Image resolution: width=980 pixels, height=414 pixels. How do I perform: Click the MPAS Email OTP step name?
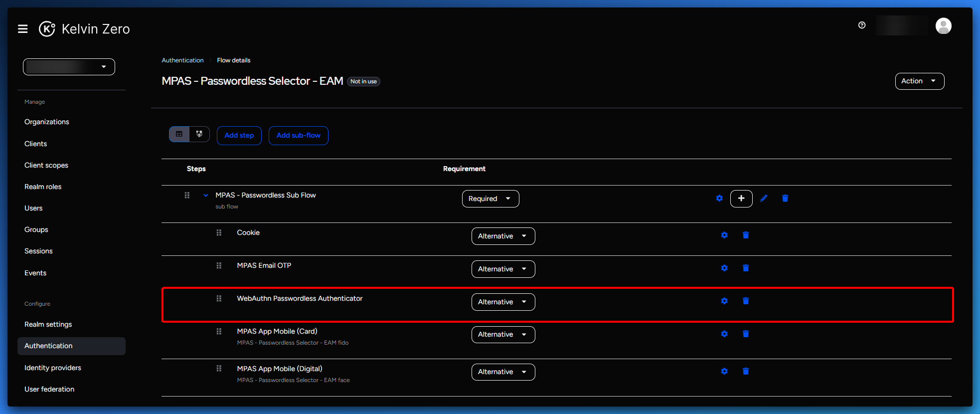[264, 265]
